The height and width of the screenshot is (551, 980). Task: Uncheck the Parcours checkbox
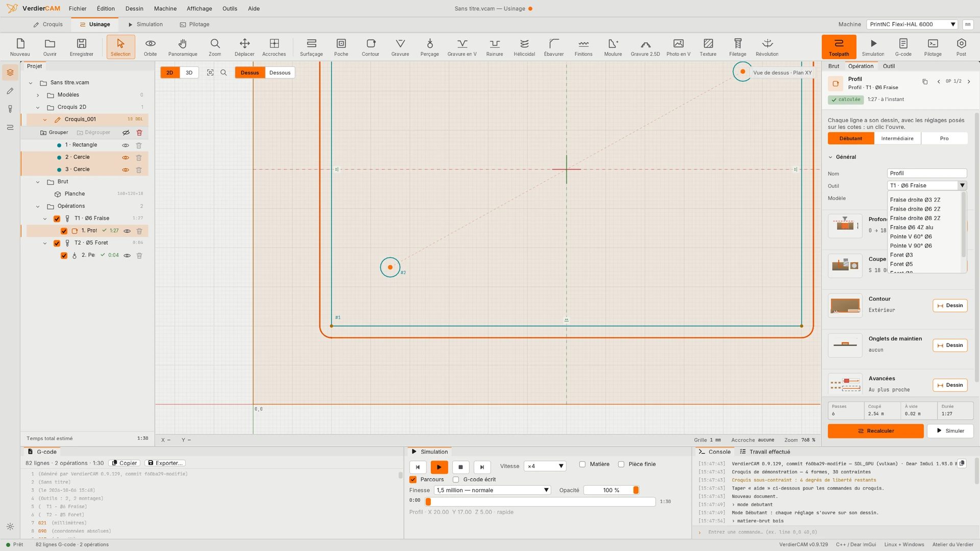tap(413, 480)
